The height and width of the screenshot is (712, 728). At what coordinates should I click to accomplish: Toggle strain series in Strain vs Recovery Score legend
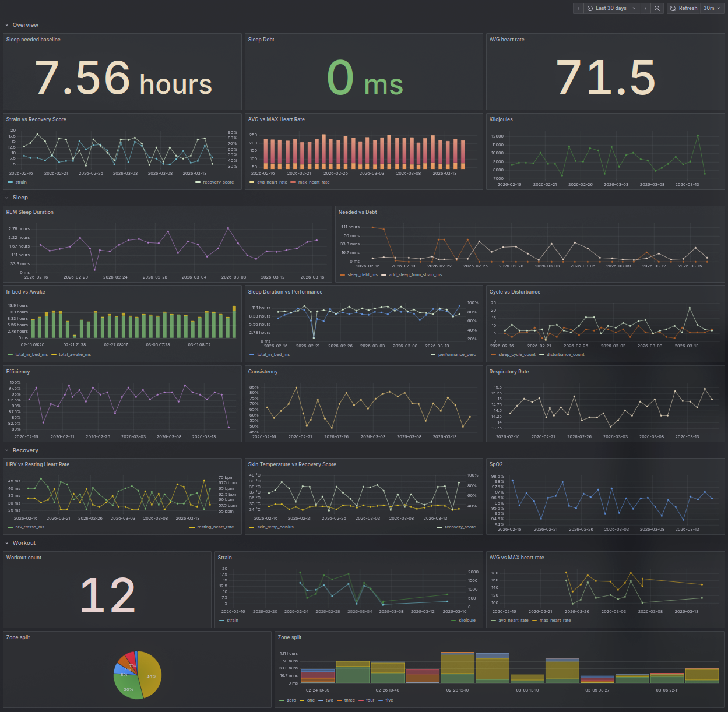click(x=17, y=182)
